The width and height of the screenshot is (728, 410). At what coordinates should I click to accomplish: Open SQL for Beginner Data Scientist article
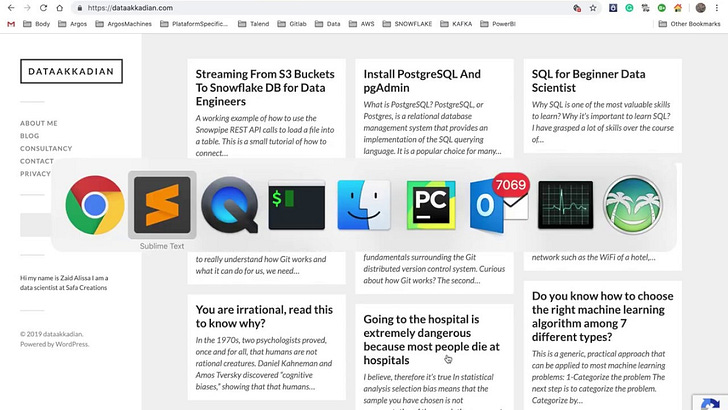[588, 81]
